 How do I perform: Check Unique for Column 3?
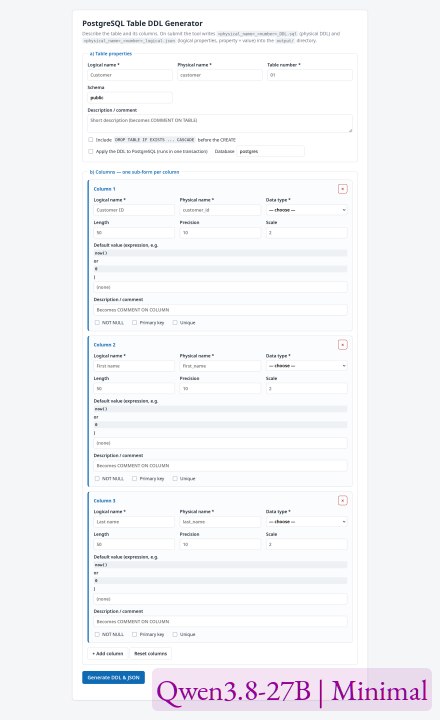[175, 635]
